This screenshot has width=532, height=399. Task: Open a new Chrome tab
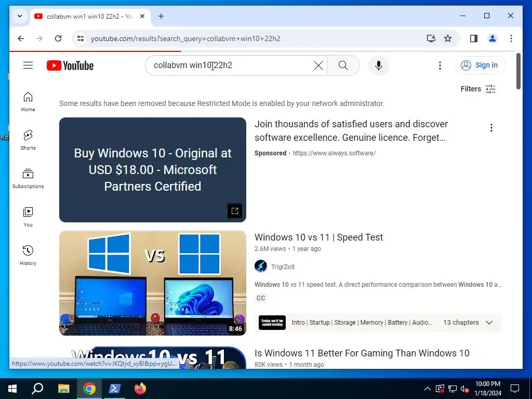[161, 16]
